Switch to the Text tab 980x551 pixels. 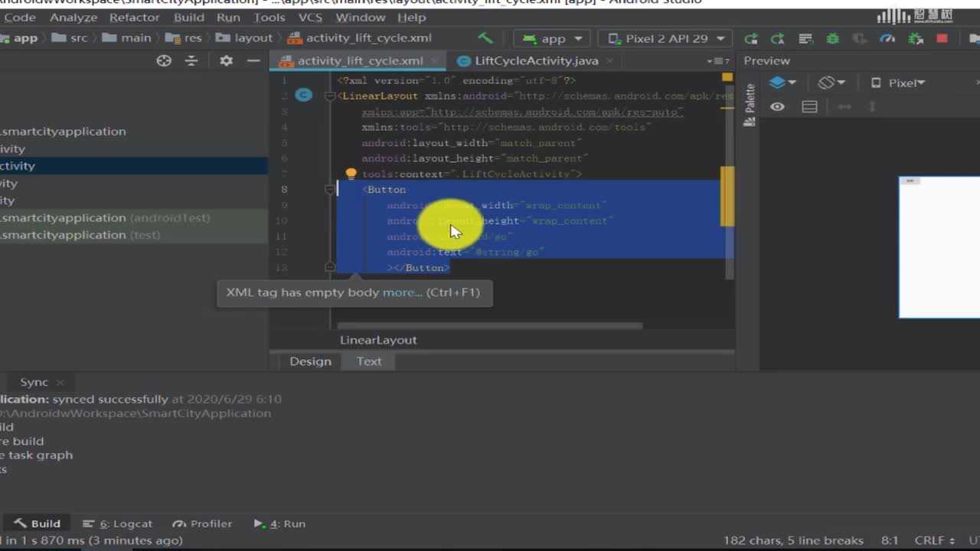[369, 361]
